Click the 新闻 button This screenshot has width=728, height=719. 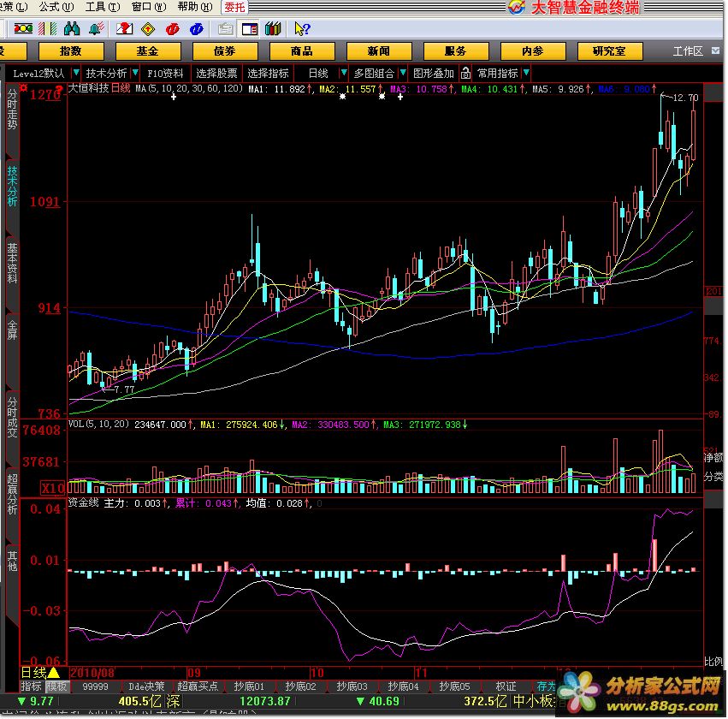(x=379, y=51)
